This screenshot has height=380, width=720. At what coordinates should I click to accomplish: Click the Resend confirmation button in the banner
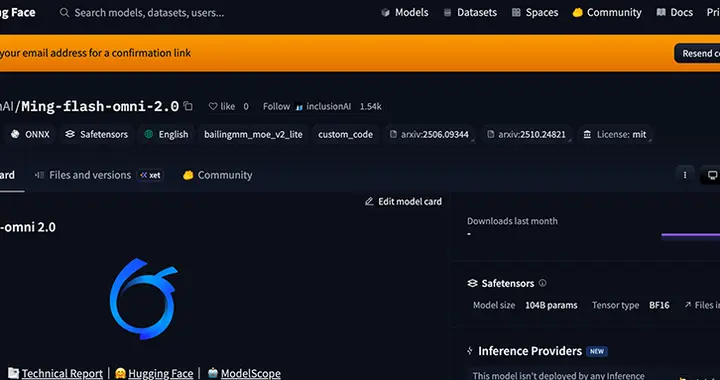click(697, 53)
